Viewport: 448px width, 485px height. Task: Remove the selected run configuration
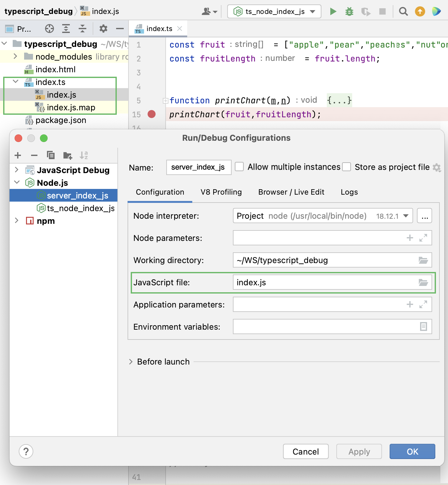tap(34, 155)
